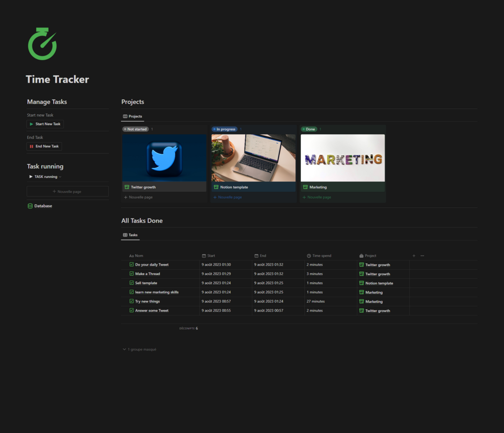The height and width of the screenshot is (433, 504).
Task: Toggle checkbox for Sell template
Action: [131, 283]
